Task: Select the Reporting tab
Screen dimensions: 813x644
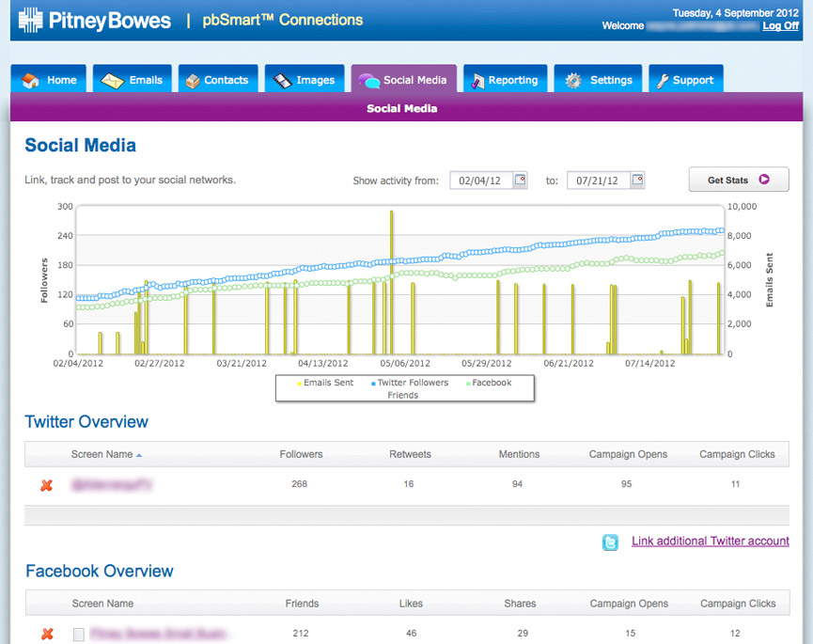Action: pyautogui.click(x=505, y=79)
